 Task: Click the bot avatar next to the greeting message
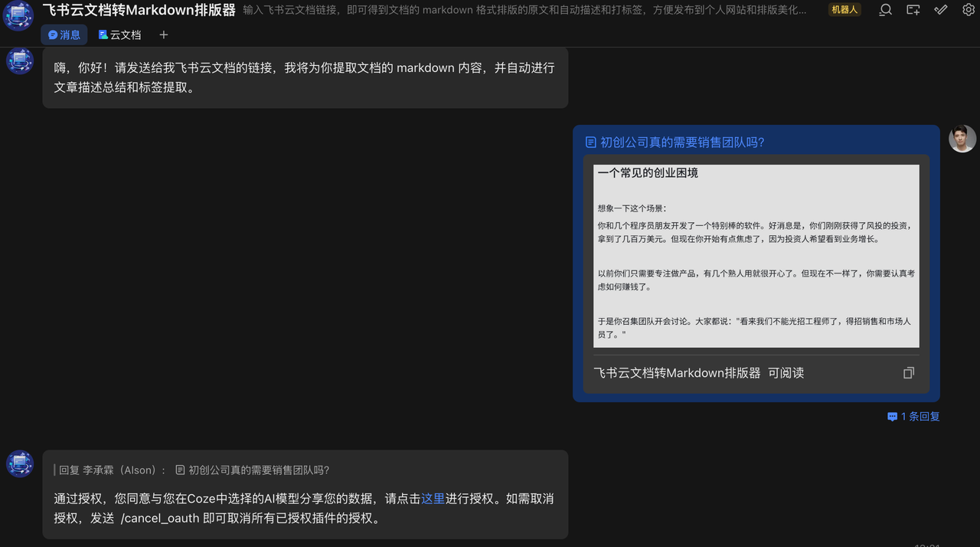pos(19,60)
